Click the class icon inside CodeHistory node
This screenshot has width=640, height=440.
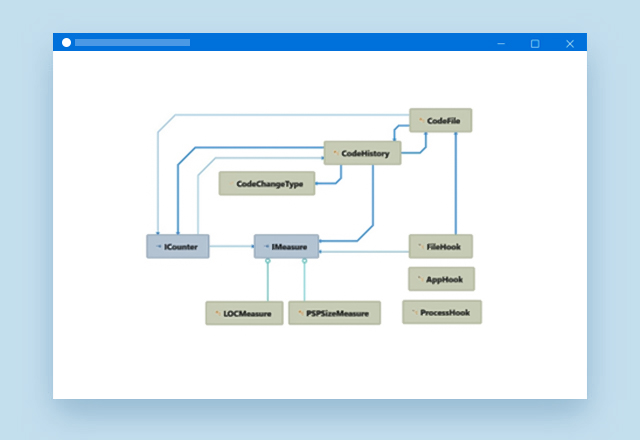click(x=336, y=153)
